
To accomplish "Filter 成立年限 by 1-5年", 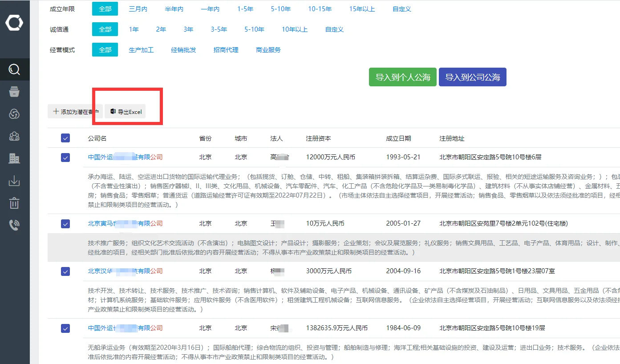I will click(245, 9).
